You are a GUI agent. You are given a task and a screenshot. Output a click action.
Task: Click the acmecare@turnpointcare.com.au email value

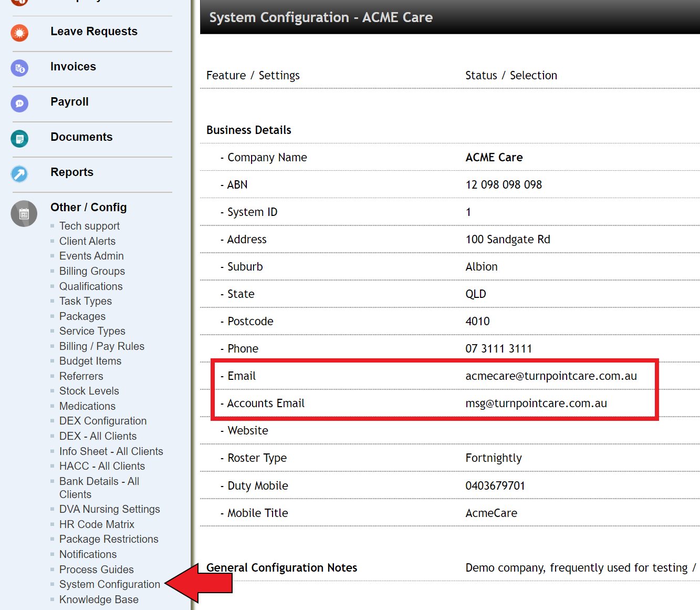[x=551, y=376]
